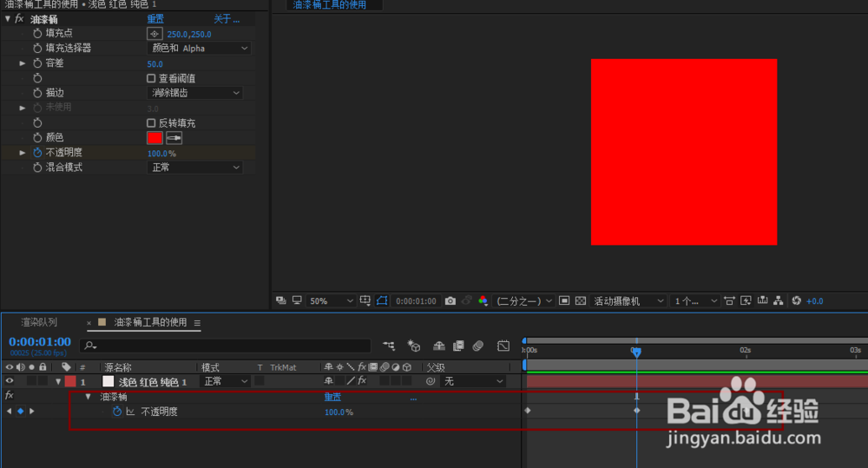The height and width of the screenshot is (468, 868).
Task: Toggle the layer 1 eye visibility
Action: [x=10, y=381]
